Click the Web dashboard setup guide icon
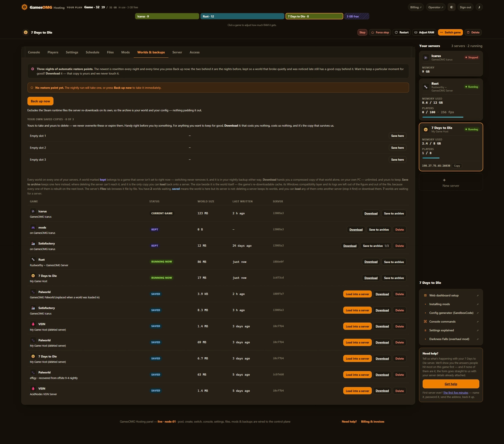This screenshot has width=504, height=444. click(425, 295)
